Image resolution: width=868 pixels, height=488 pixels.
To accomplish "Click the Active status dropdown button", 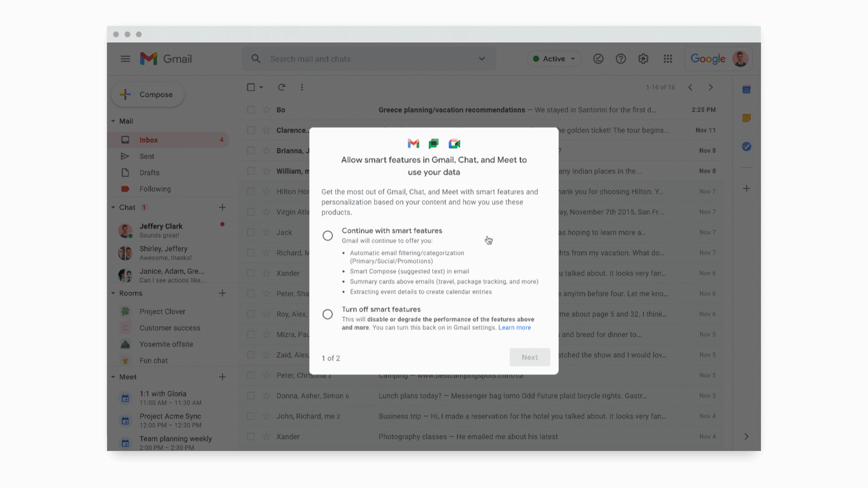I will (552, 58).
